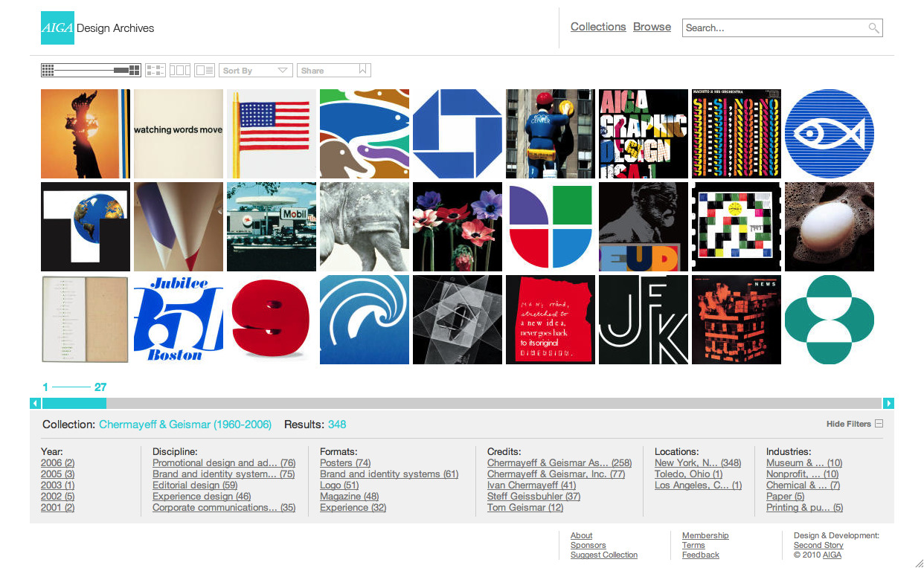Open the globe letter T thumbnail

(x=86, y=227)
